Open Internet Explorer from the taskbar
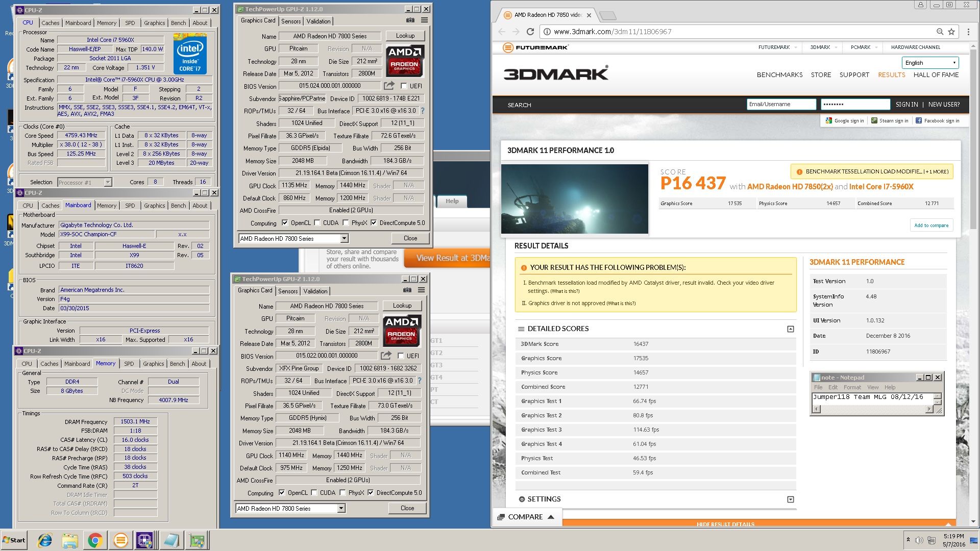Screen dimensions: 980x551 45,540
